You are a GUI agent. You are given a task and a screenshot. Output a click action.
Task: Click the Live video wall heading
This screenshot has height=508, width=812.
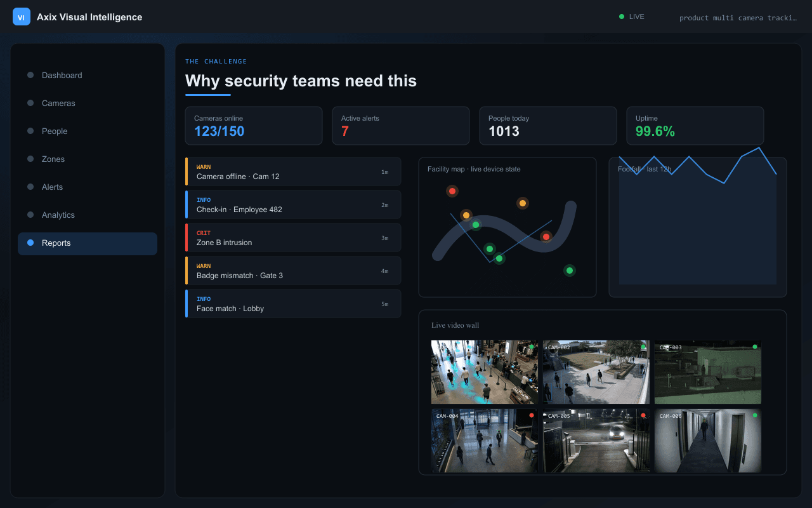coord(455,325)
